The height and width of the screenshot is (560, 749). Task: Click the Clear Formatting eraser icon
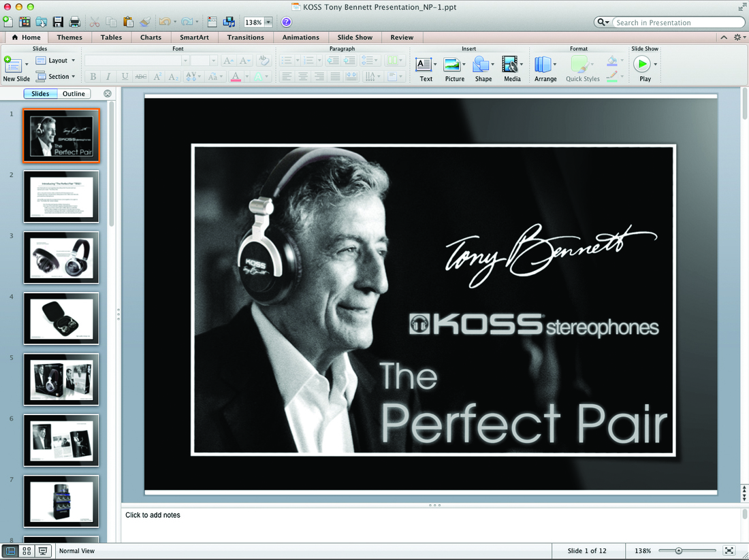(264, 60)
